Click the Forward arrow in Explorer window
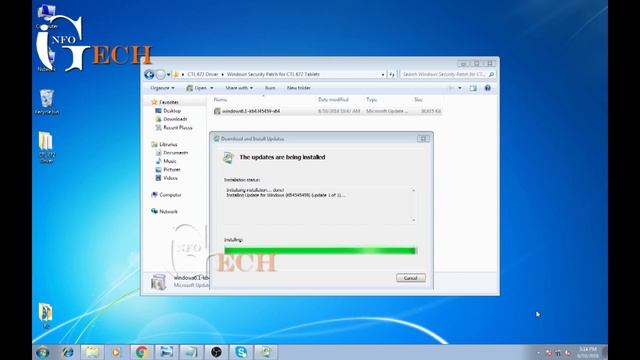The image size is (640, 360). tap(161, 74)
